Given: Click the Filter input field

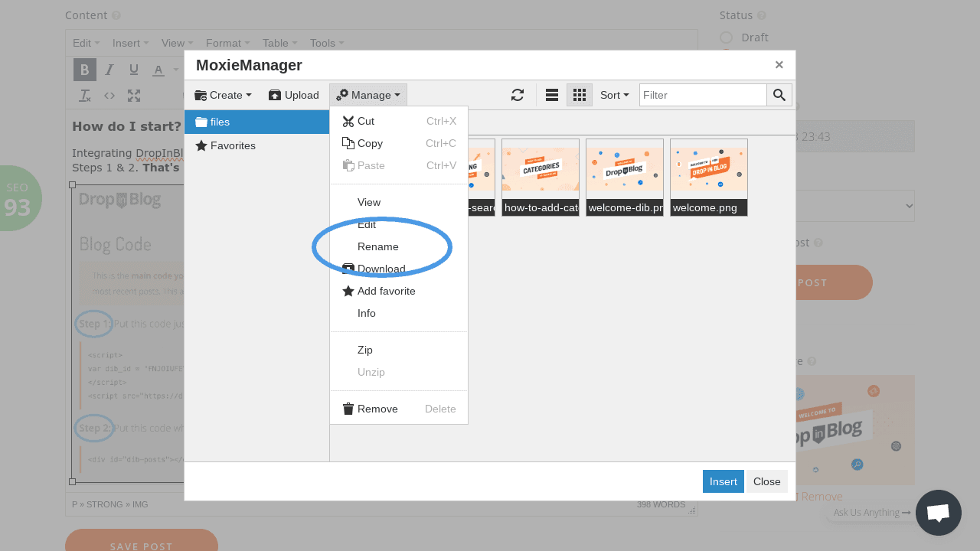Looking at the screenshot, I should (x=703, y=95).
